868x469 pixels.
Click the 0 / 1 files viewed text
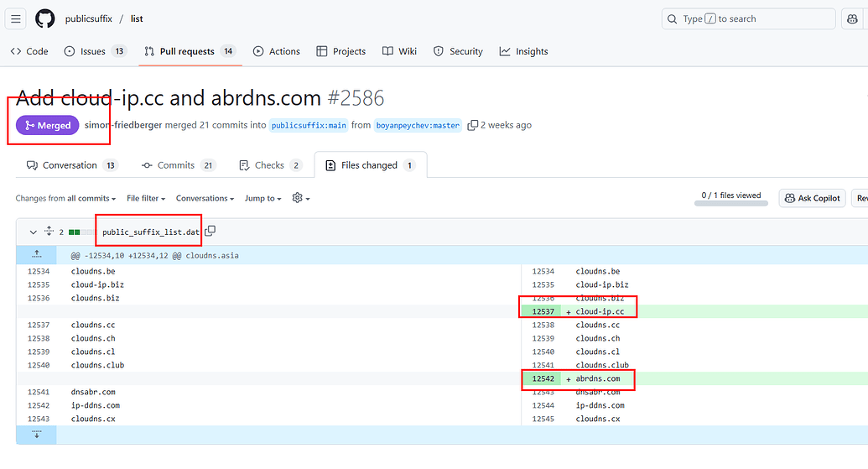[730, 195]
